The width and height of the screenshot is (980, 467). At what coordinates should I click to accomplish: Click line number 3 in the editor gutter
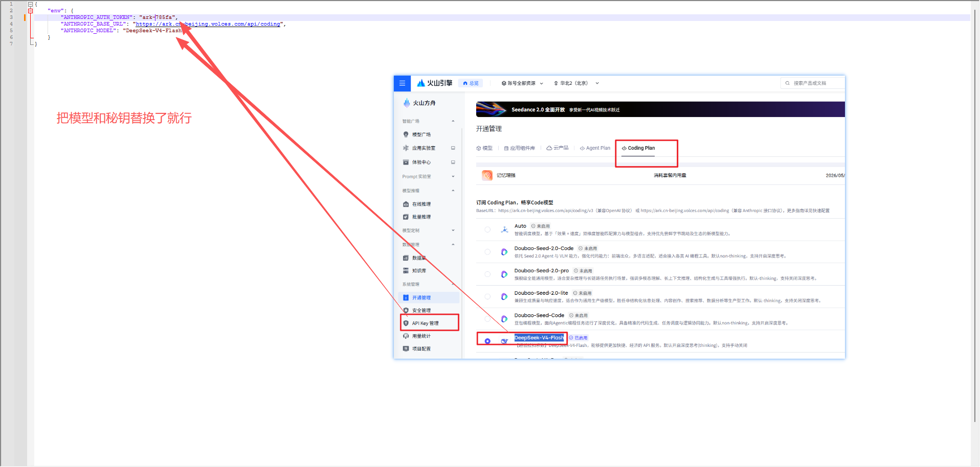point(11,17)
